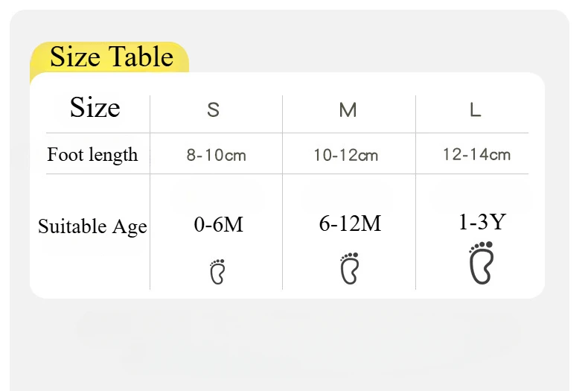Select size M column header

(x=348, y=110)
